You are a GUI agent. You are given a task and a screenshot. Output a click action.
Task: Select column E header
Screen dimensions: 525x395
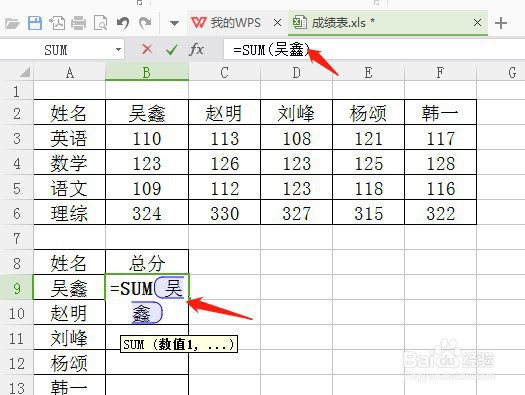pos(369,72)
